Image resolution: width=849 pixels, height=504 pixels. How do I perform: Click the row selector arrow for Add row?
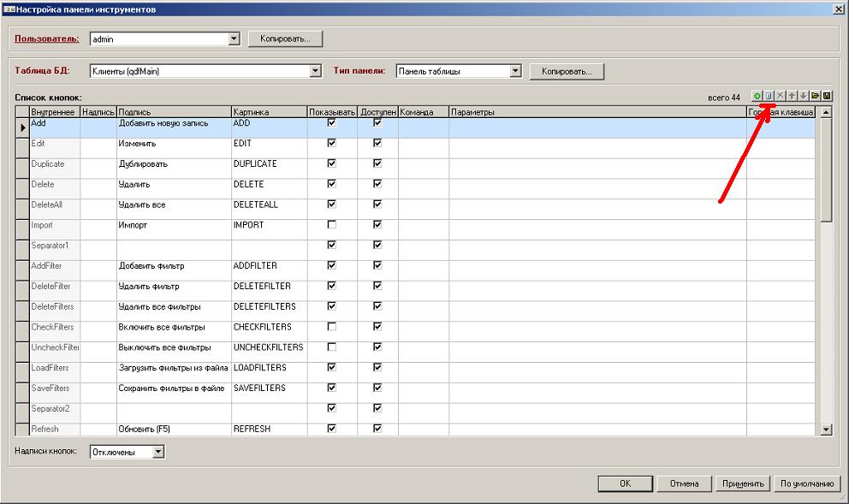[x=23, y=127]
